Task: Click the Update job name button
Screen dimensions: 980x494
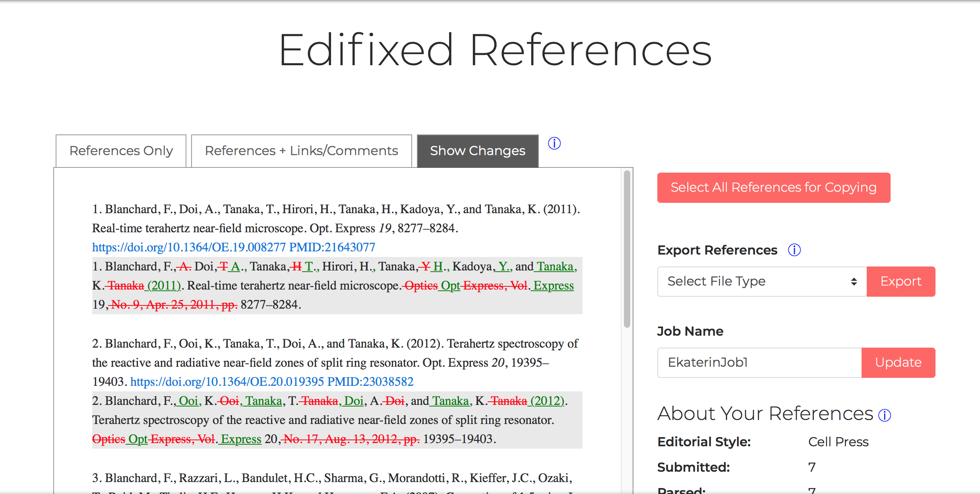Action: 898,363
